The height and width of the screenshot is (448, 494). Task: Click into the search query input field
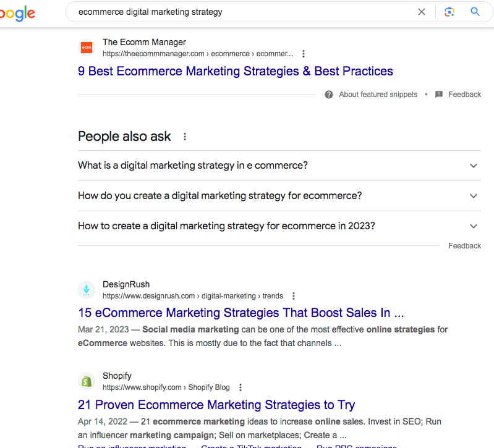pos(242,12)
